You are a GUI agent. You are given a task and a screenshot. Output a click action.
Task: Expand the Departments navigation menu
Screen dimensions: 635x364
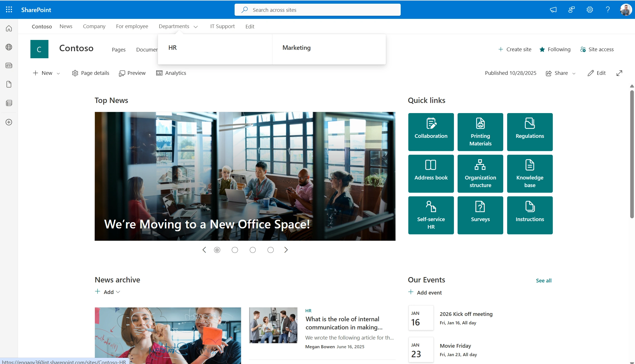click(178, 26)
